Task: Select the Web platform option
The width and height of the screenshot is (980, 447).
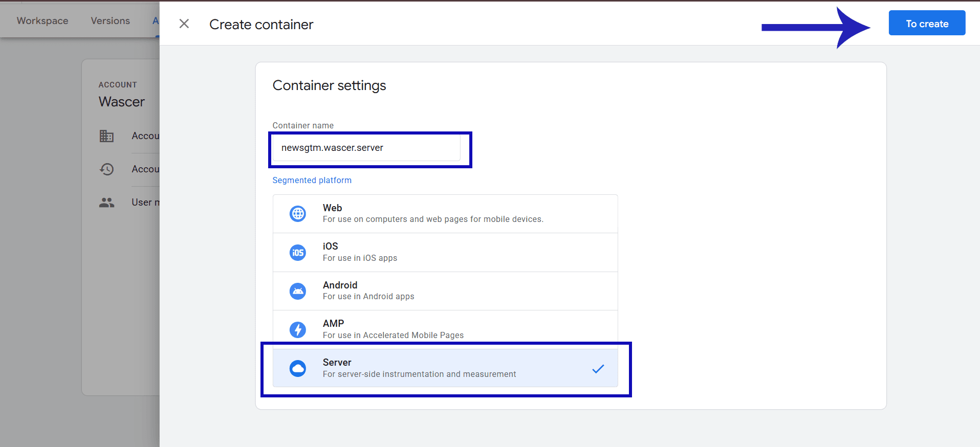Action: [445, 214]
